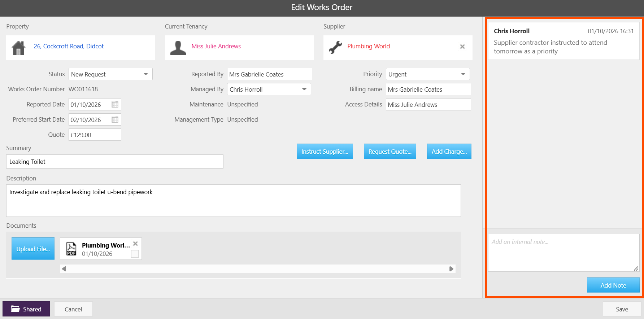Screen dimensions: 644x319
Task: Open the Preferred Start Date calendar picker
Action: pyautogui.click(x=115, y=120)
